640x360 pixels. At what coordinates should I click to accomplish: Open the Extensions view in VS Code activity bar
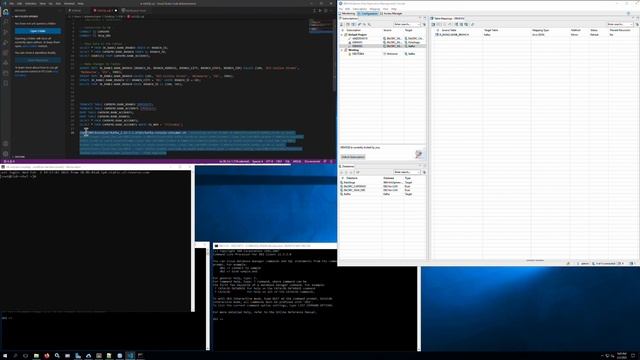(x=5, y=53)
